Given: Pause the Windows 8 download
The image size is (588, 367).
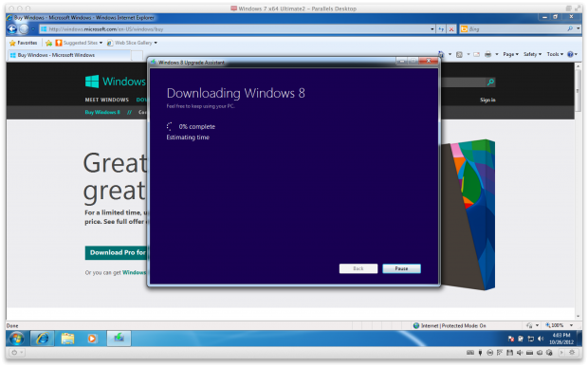Looking at the screenshot, I should coord(401,268).
